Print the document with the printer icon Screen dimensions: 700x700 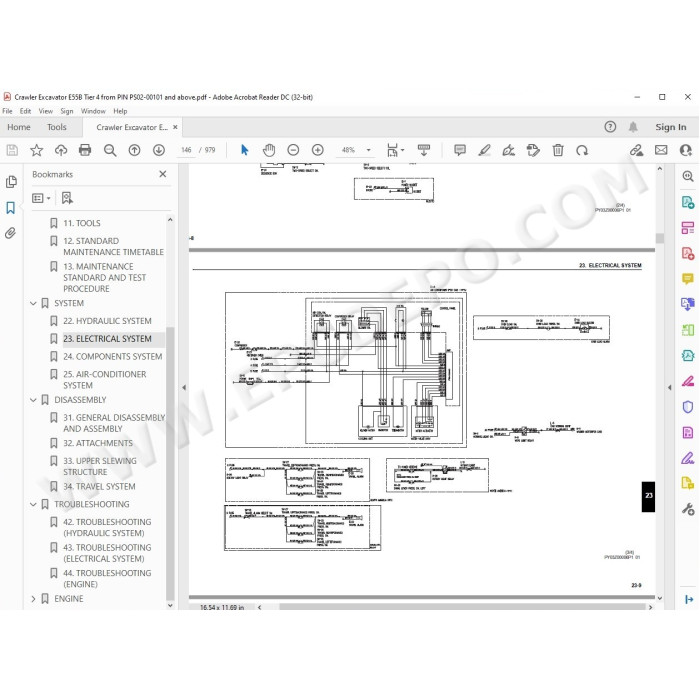pyautogui.click(x=85, y=150)
